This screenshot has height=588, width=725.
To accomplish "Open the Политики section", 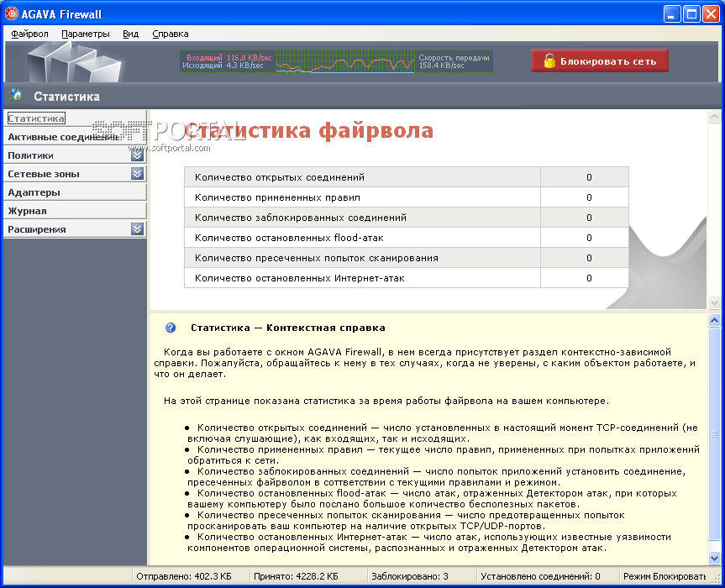I will (75, 155).
